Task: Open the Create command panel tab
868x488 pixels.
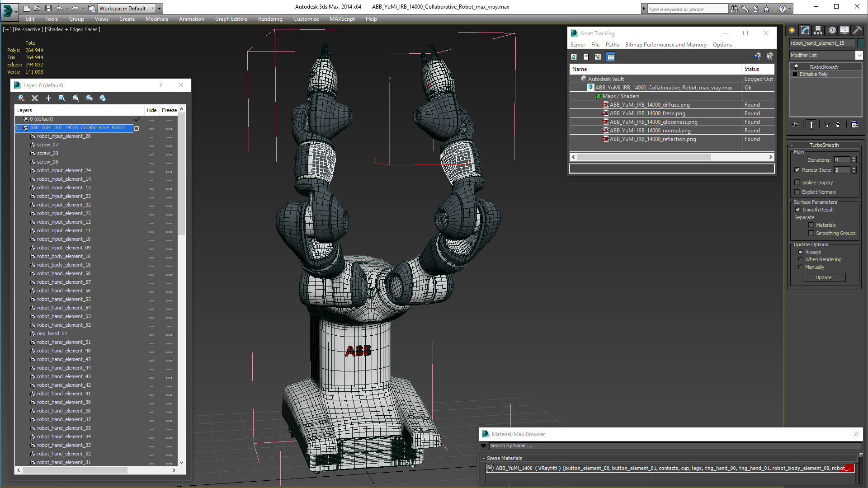Action: click(792, 30)
